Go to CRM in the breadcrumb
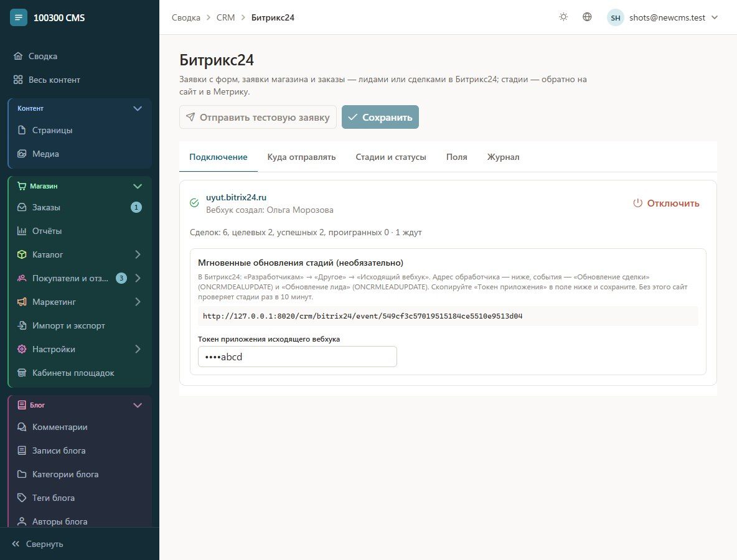 point(225,17)
